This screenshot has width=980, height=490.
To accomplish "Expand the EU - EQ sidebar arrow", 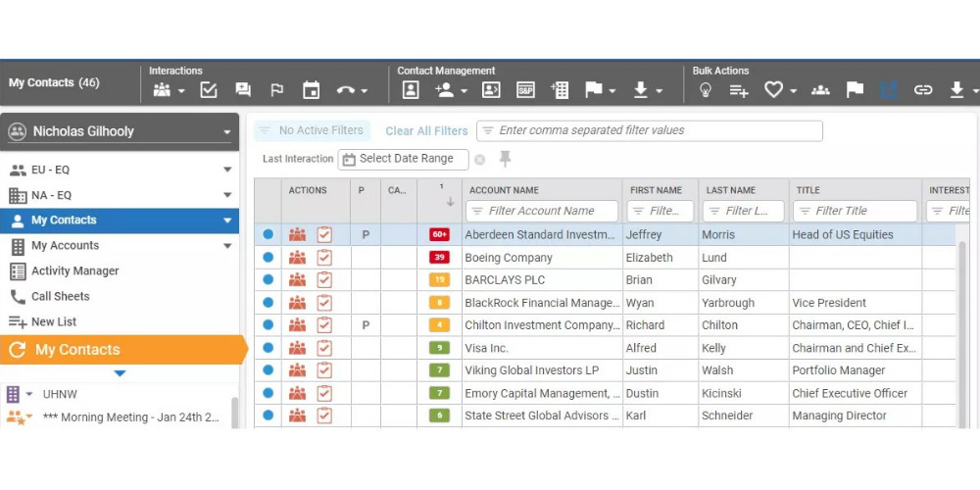I will 227,170.
